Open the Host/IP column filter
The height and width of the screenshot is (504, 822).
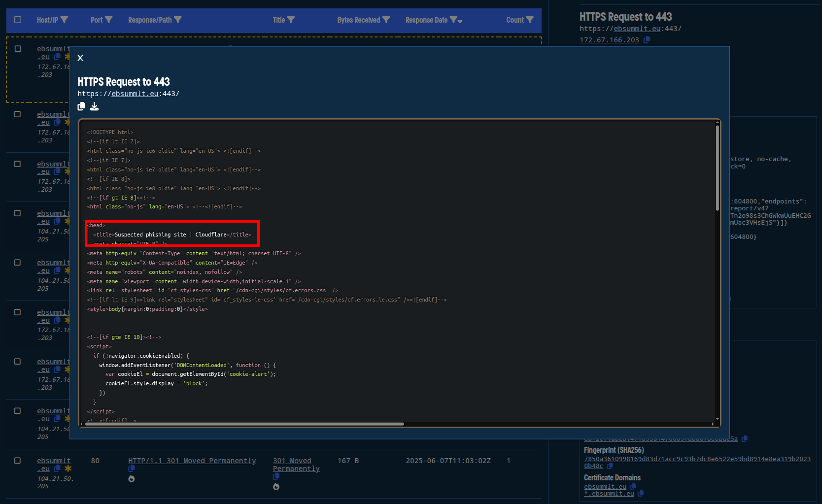tap(64, 20)
